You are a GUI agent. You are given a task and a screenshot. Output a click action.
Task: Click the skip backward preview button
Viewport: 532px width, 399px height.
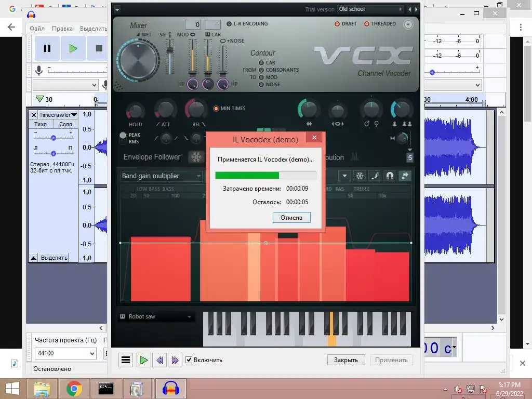pyautogui.click(x=160, y=360)
